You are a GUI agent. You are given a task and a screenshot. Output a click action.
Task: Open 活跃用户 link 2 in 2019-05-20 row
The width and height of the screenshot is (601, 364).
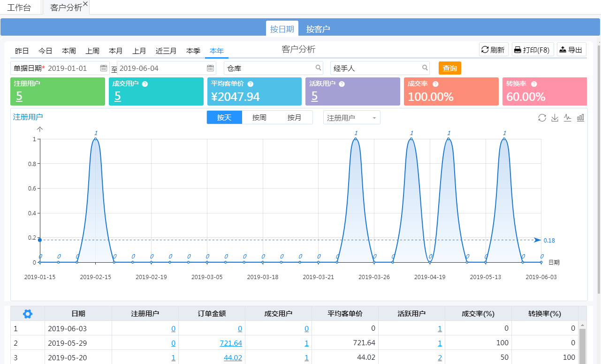pos(440,357)
